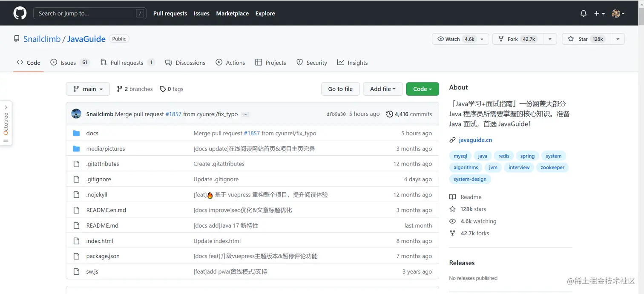644x294 pixels.
Task: Select the jvm topic tag
Action: pos(493,167)
